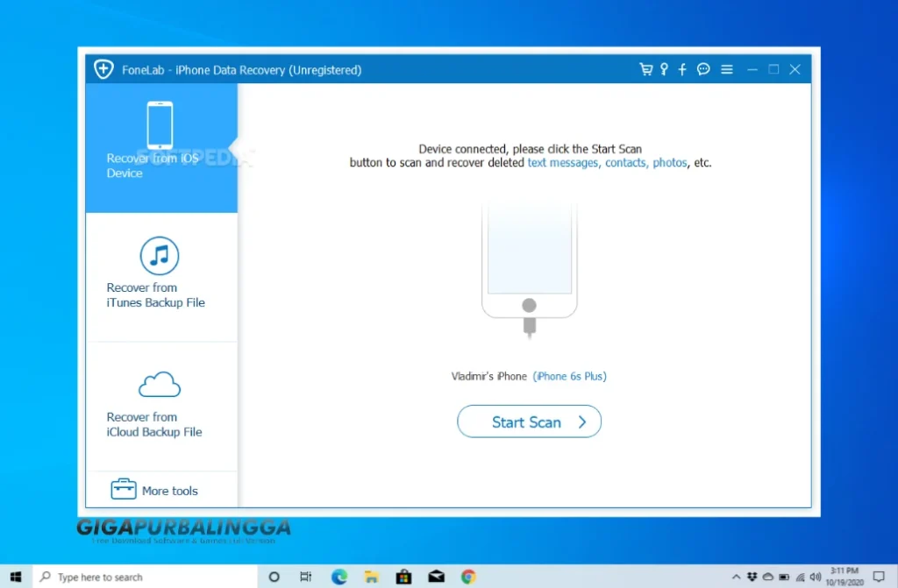Open the clock showing 3:11 PM
898x588 pixels.
(844, 576)
